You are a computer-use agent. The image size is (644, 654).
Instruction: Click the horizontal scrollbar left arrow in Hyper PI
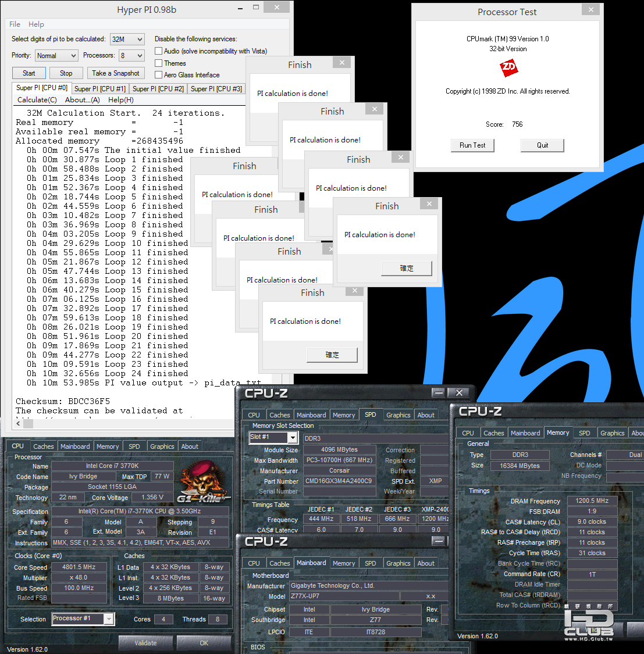tap(18, 423)
